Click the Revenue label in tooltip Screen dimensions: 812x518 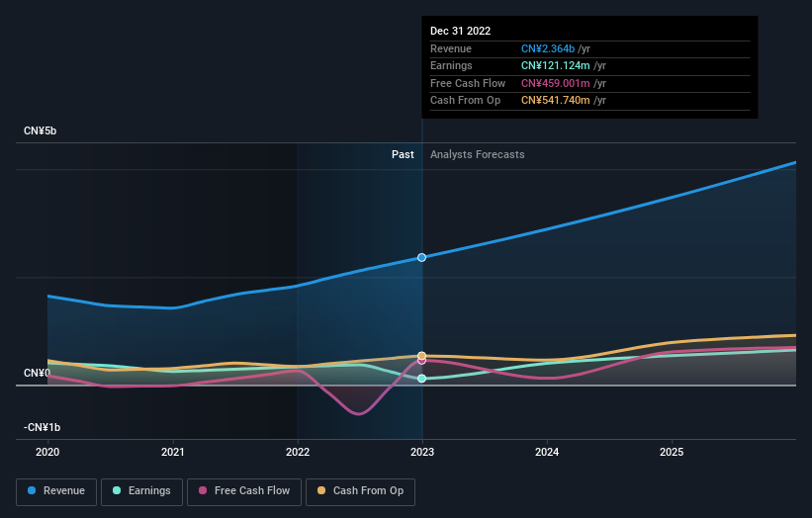click(x=451, y=48)
